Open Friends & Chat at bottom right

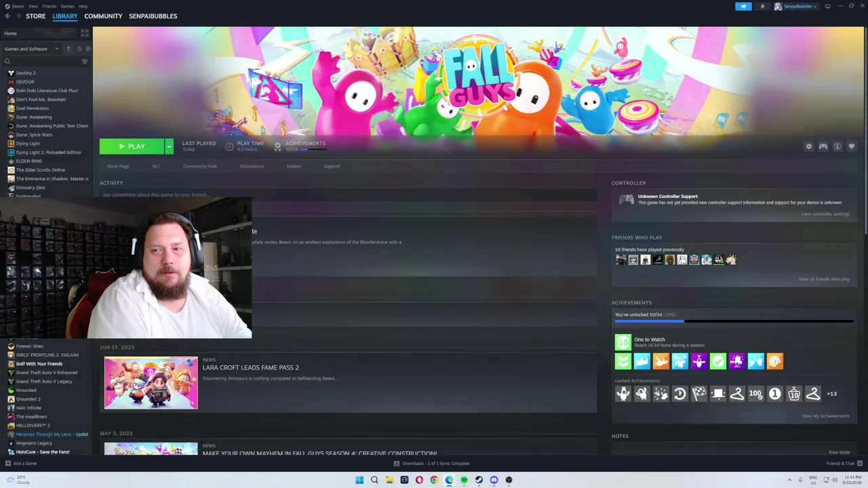click(844, 464)
